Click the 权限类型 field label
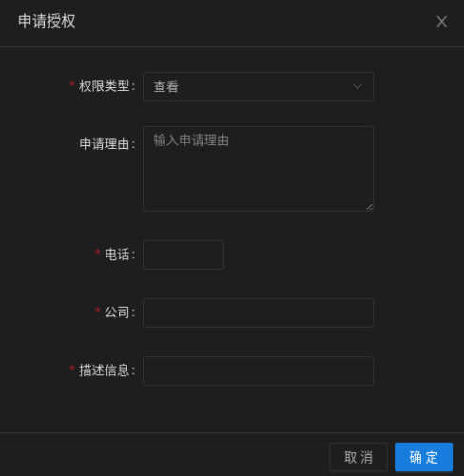This screenshot has height=476, width=464. click(x=106, y=86)
